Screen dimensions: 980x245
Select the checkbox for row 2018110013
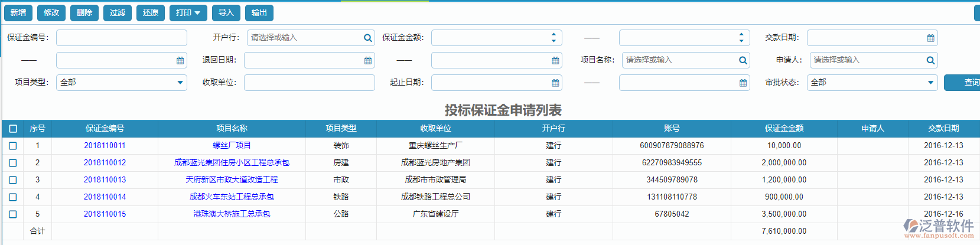pos(13,180)
